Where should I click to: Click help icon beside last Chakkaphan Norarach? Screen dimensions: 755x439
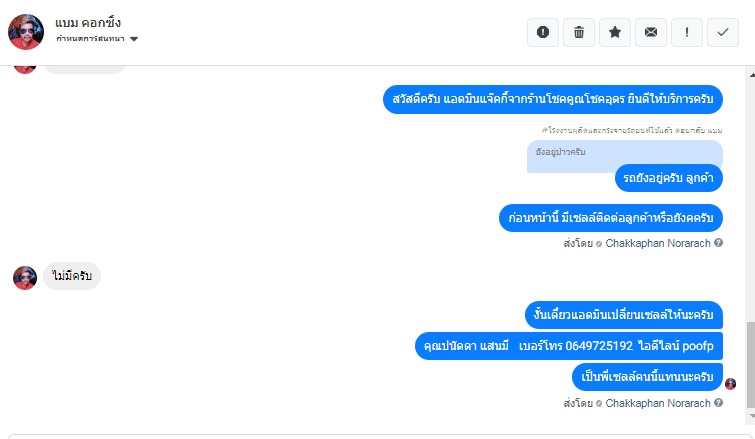tap(719, 403)
